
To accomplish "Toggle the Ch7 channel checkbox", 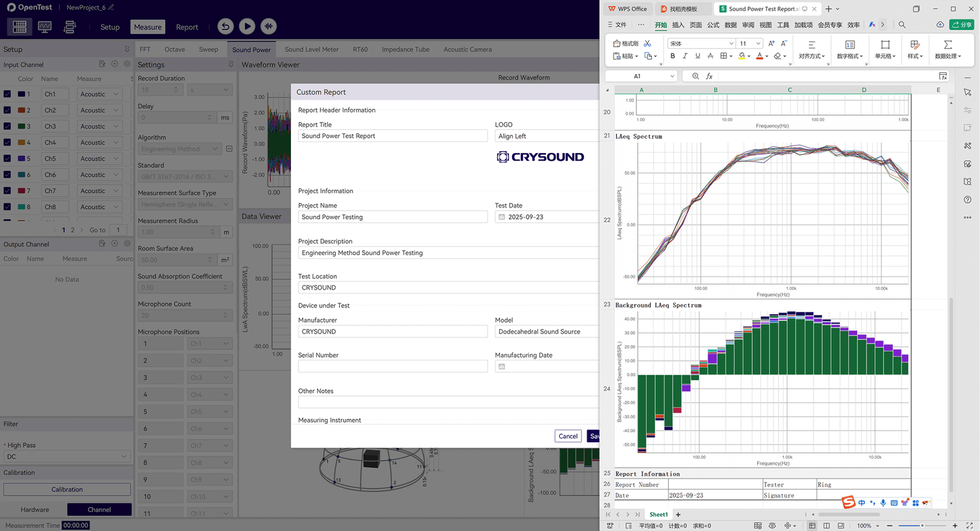I will click(7, 191).
